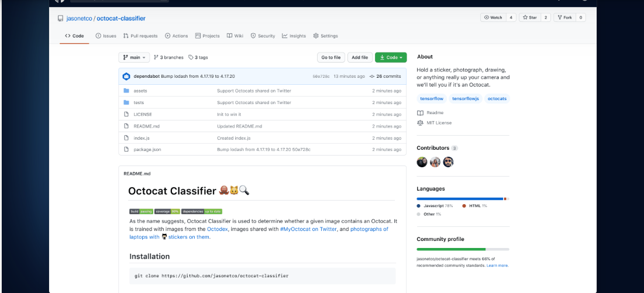Screen dimensions: 644x293
Task: Open the watchers count 4
Action: coord(511,18)
